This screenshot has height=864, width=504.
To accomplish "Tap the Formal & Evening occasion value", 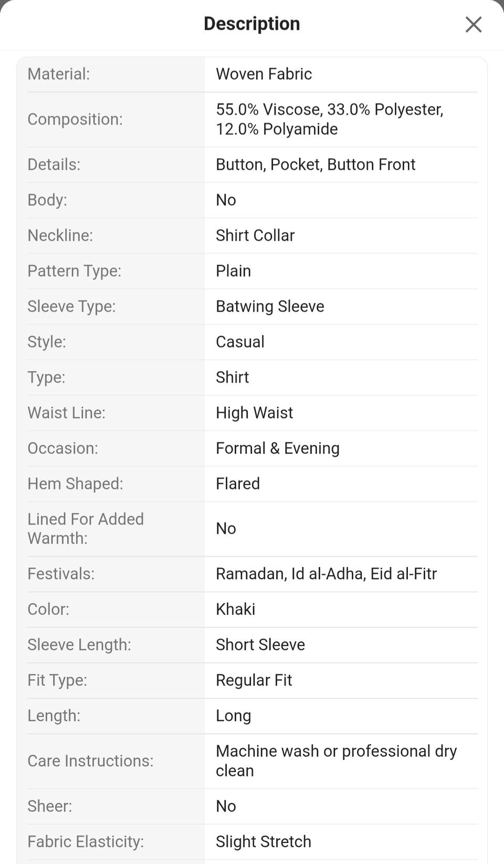I will [x=277, y=448].
